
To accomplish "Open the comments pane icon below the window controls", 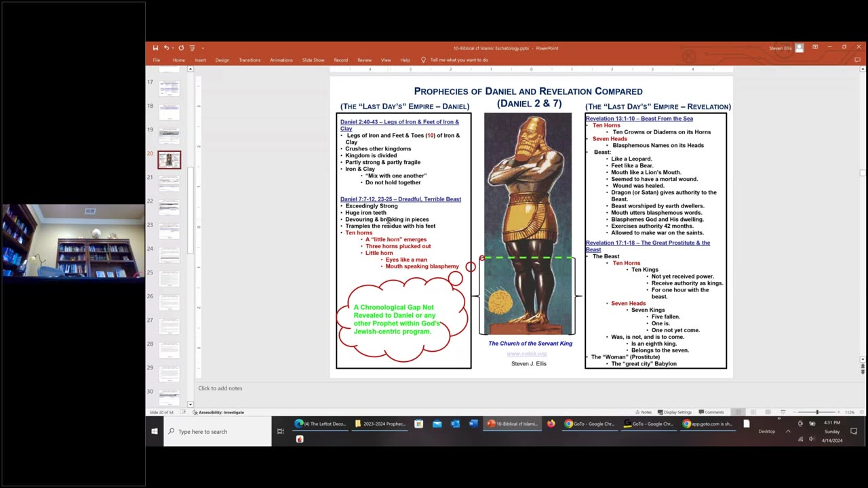I will click(857, 60).
